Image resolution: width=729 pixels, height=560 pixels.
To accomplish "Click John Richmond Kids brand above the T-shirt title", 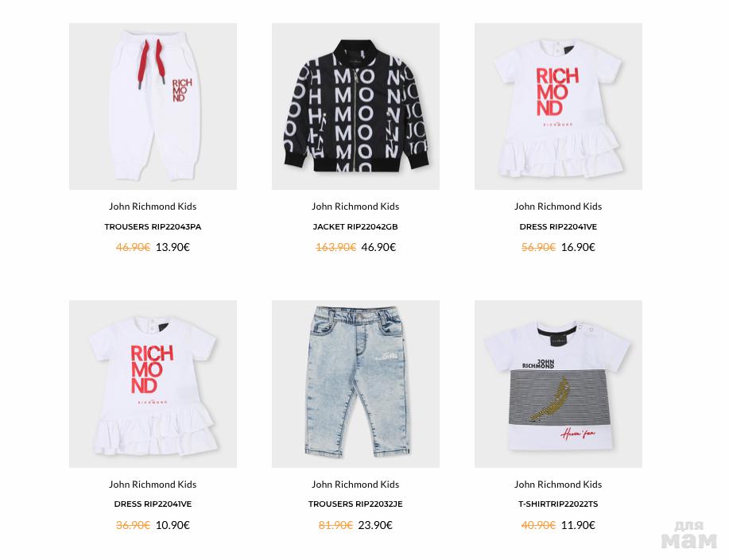I will coord(558,485).
